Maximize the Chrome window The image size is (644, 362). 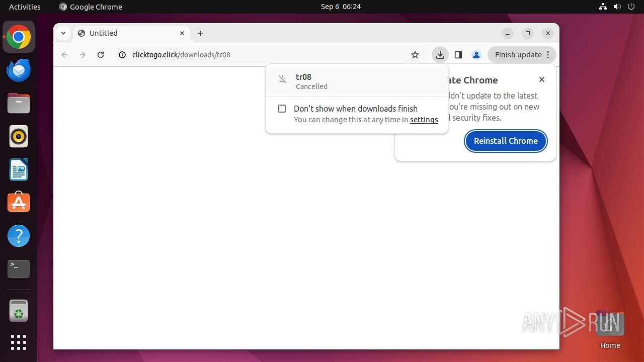(528, 33)
